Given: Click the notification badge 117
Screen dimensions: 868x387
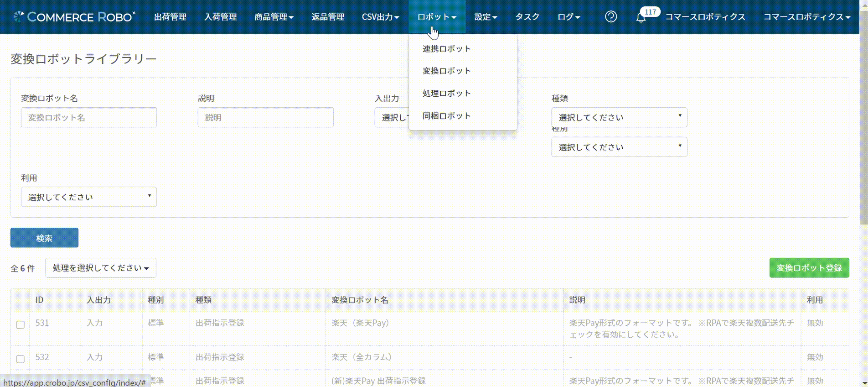Looking at the screenshot, I should point(651,12).
